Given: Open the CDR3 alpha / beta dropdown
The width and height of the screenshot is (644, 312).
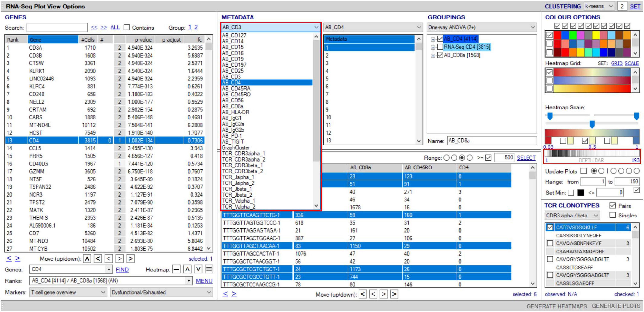Looking at the screenshot, I should (572, 215).
